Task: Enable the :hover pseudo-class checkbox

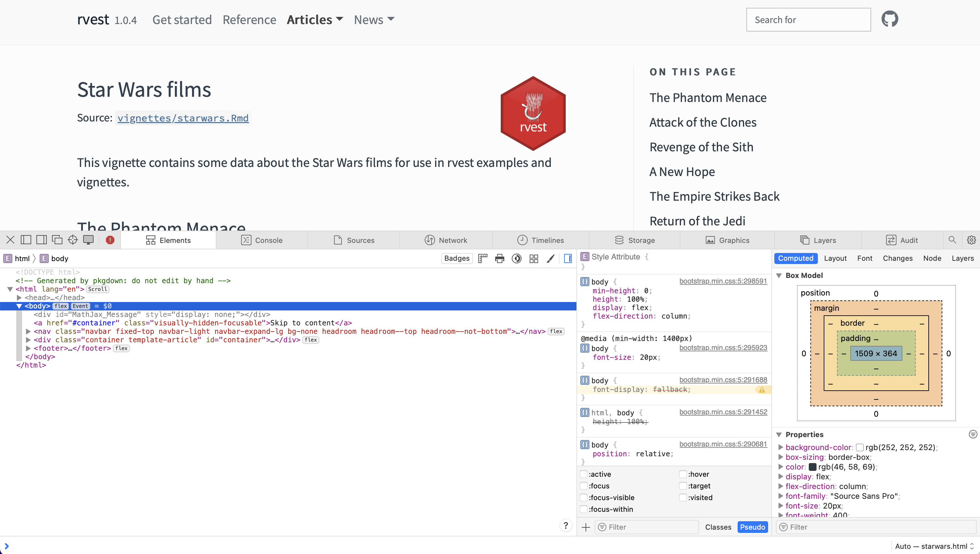Action: pos(683,474)
